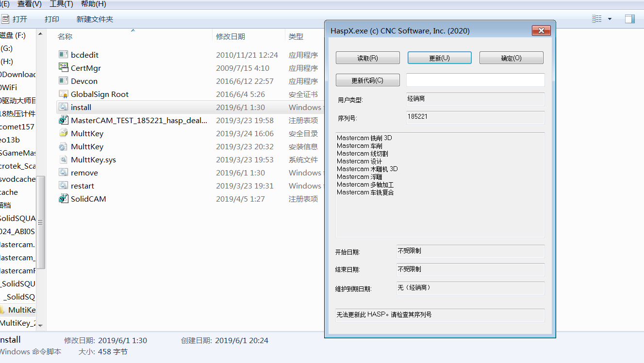This screenshot has width=644, height=363.
Task: Click SolidCAM's date 2019/4/5 1:27
Action: [x=240, y=199]
